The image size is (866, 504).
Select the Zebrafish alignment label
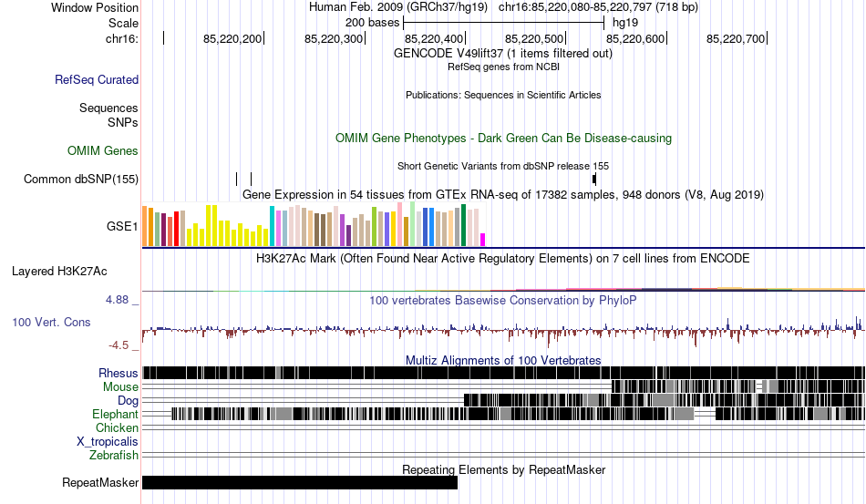point(114,456)
